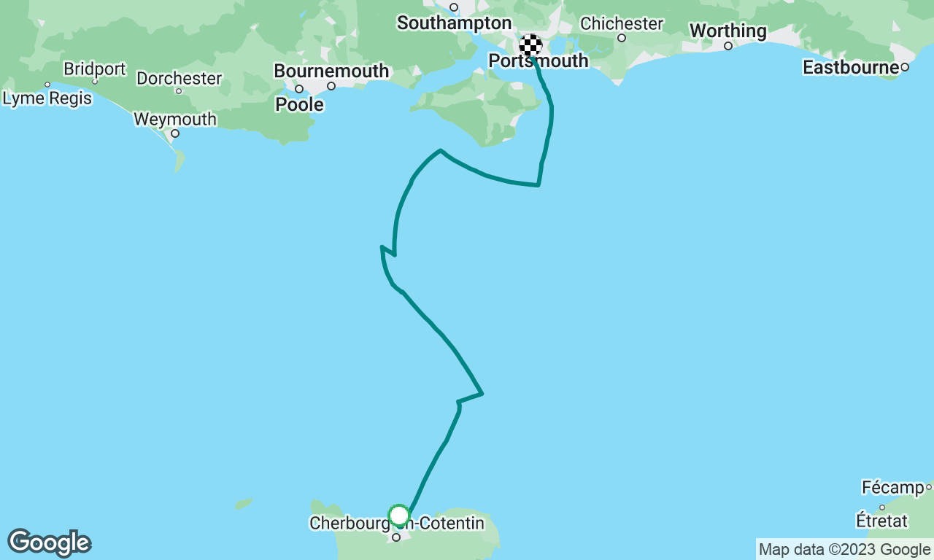Viewport: 934px width, 560px height.
Task: Click the Bridport map label
Action: click(94, 69)
